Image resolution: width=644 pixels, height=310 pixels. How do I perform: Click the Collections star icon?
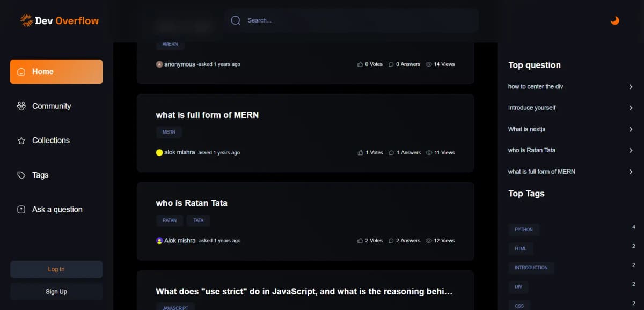[x=21, y=141]
